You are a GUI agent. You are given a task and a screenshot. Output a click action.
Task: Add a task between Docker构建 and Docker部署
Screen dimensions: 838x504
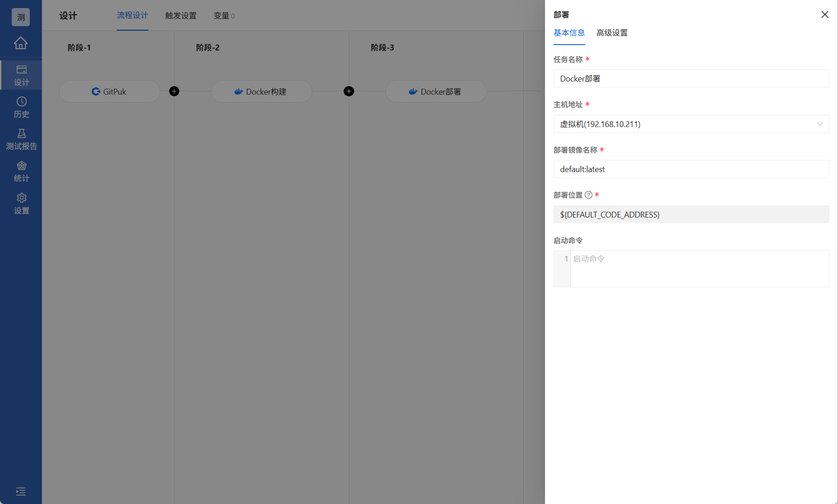(348, 91)
